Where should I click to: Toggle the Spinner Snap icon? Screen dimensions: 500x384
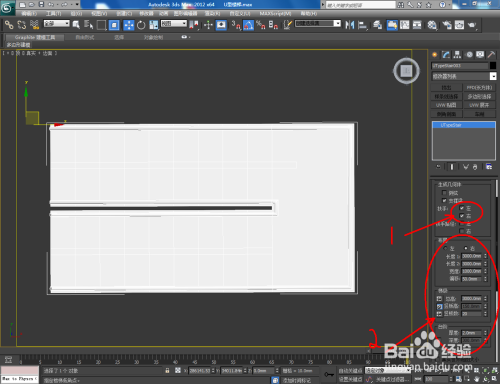[273, 25]
